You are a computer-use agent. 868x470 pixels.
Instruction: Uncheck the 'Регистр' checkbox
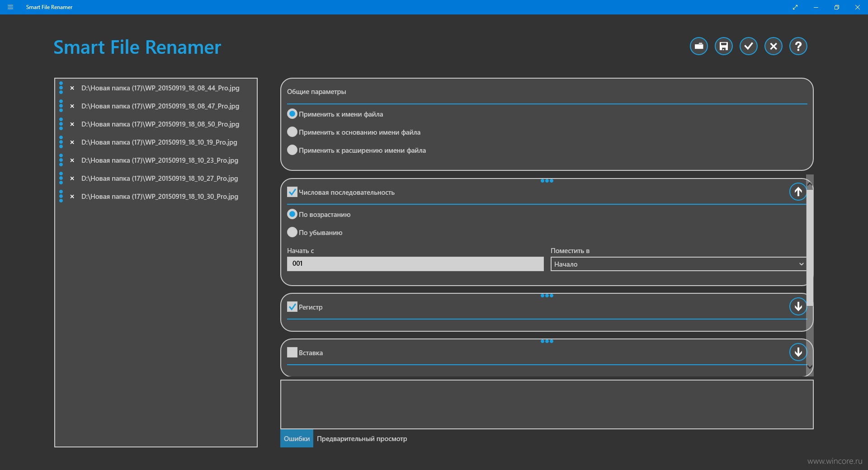pyautogui.click(x=292, y=307)
